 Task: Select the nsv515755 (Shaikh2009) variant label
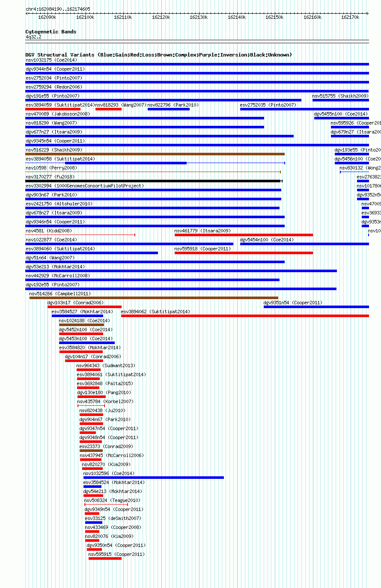[340, 96]
